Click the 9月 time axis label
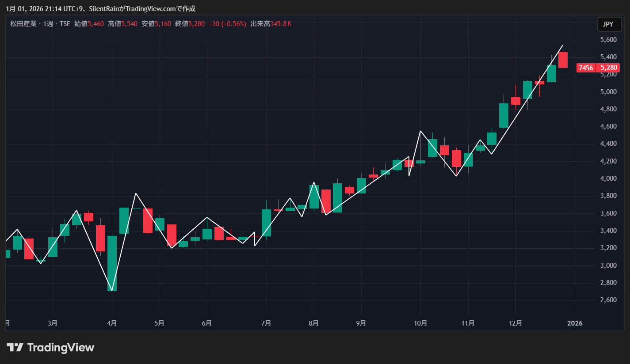Viewport: 630px width, 364px height. coord(361,323)
